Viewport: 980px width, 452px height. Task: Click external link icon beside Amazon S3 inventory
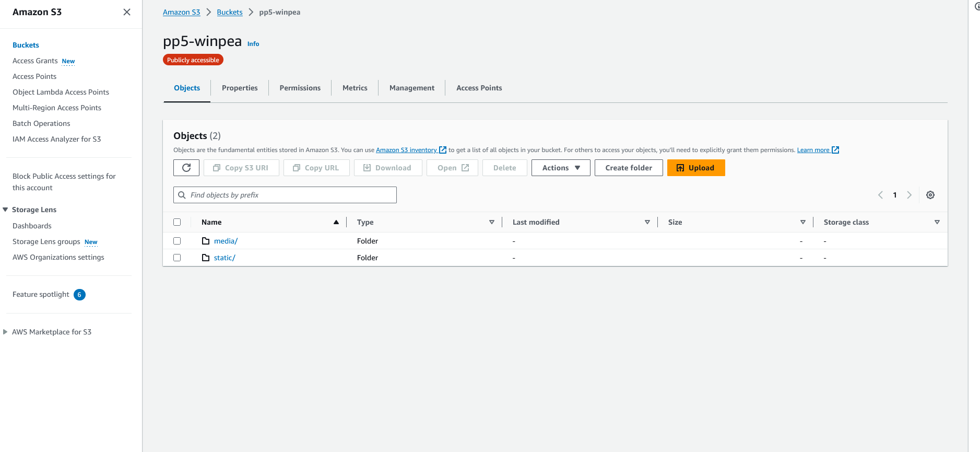(x=443, y=150)
